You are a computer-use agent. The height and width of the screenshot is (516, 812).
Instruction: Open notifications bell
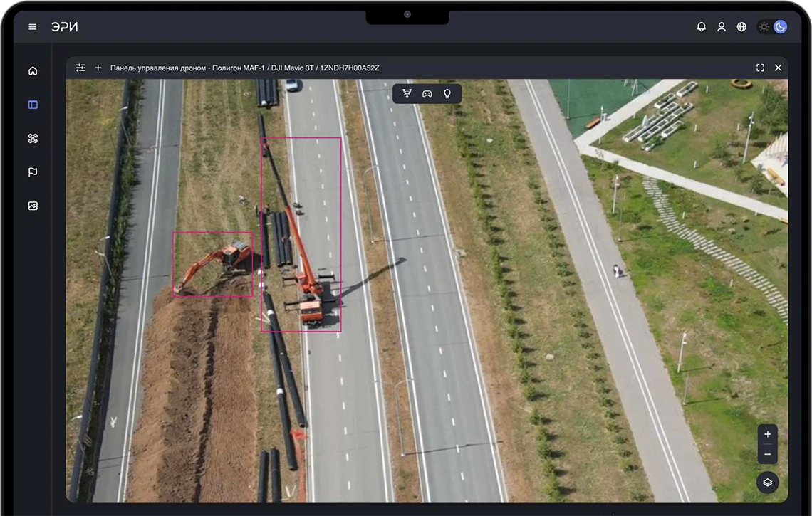tap(701, 27)
